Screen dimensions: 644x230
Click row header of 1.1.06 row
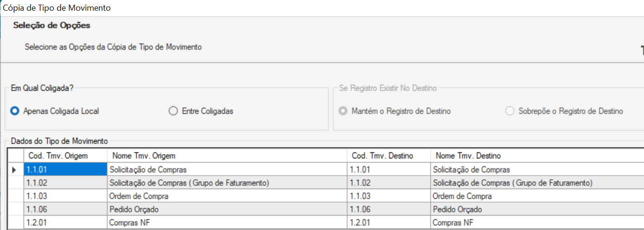tap(15, 210)
